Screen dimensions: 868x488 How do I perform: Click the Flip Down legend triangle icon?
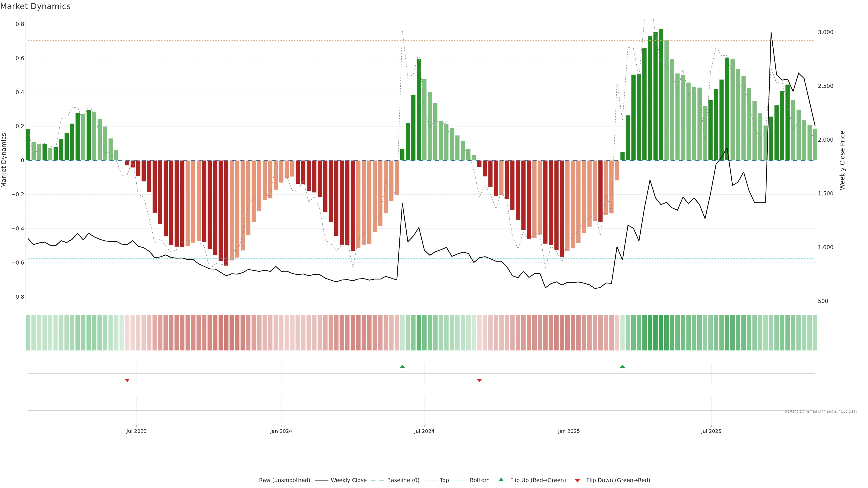pos(577,480)
